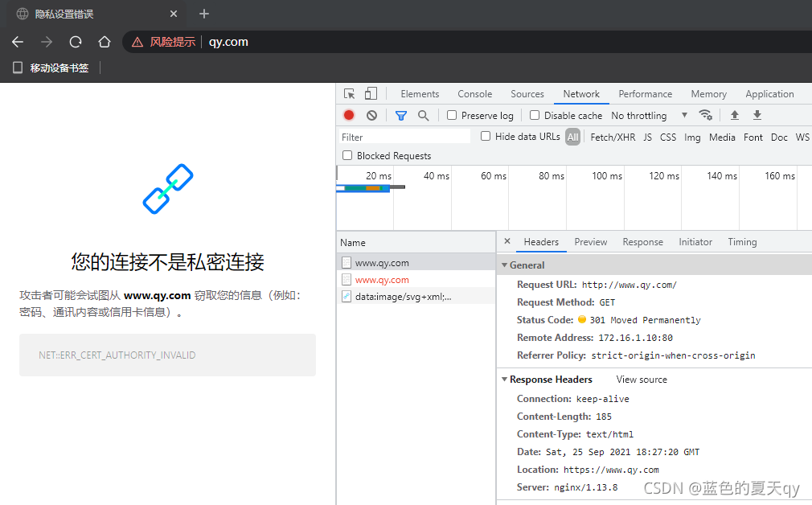Viewport: 812px width, 505px height.
Task: Reload the page with the refresh icon
Action: [x=76, y=42]
